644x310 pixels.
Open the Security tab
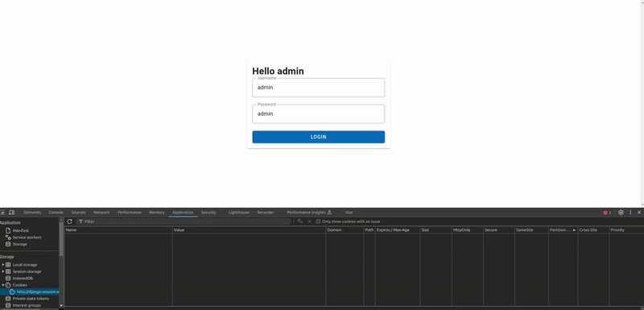[208, 213]
